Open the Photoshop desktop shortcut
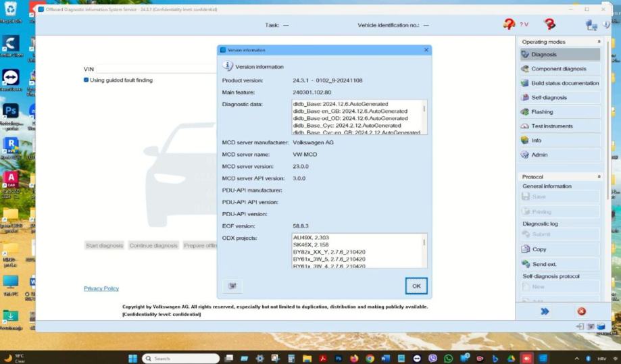This screenshot has width=621, height=364. tap(11, 116)
